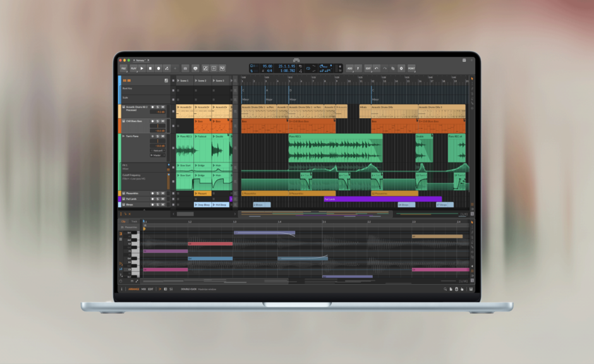Click the Play button in the transport bar
Viewport: 594px width, 364px height.
(x=142, y=68)
